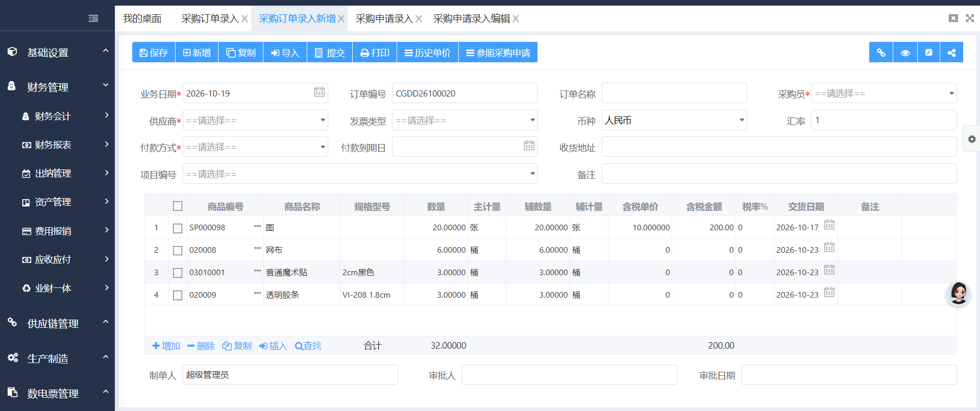Click the 提交 button
The height and width of the screenshot is (411, 980).
point(330,53)
